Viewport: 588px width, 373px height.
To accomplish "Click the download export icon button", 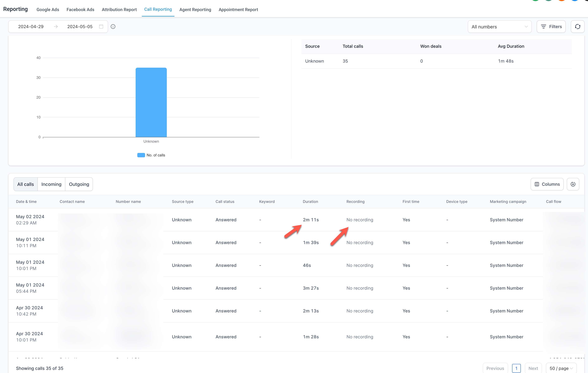I will pyautogui.click(x=573, y=184).
